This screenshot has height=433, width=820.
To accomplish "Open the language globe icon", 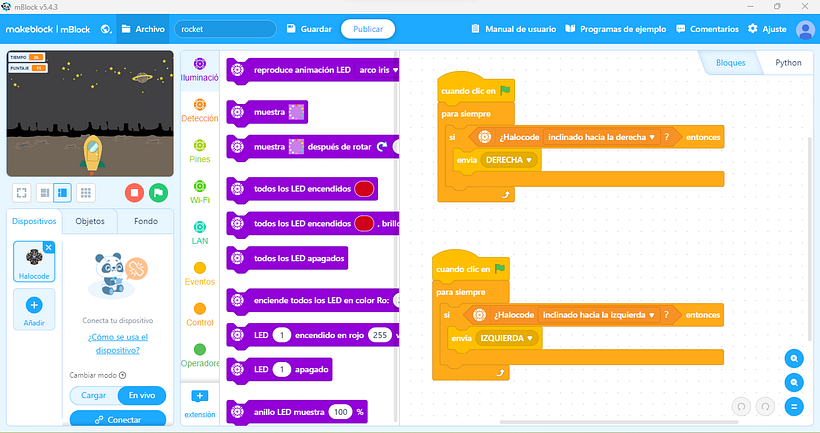I will (106, 29).
